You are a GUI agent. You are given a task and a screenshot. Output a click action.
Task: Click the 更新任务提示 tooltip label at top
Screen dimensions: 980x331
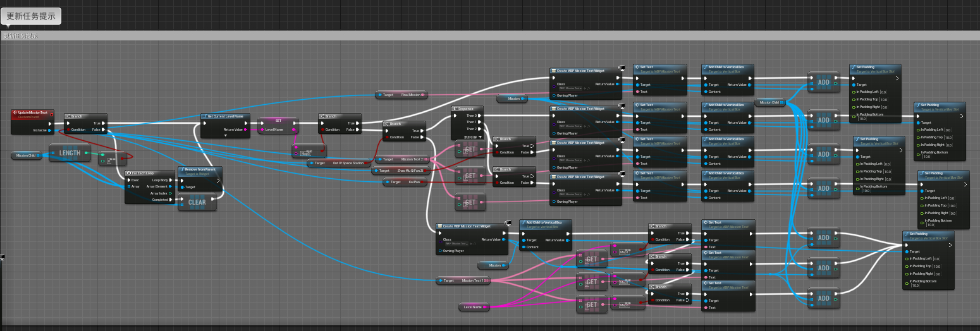31,16
